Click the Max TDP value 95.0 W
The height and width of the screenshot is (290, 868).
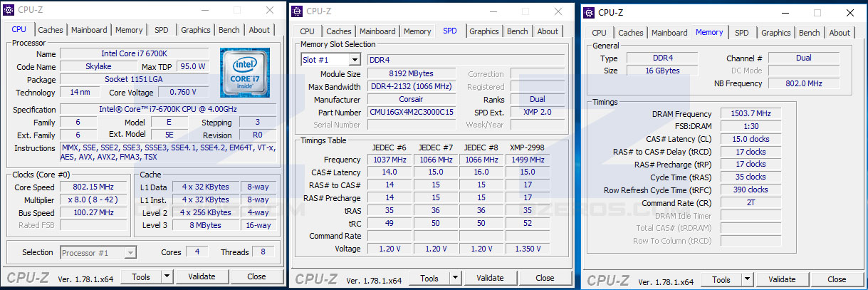click(192, 67)
